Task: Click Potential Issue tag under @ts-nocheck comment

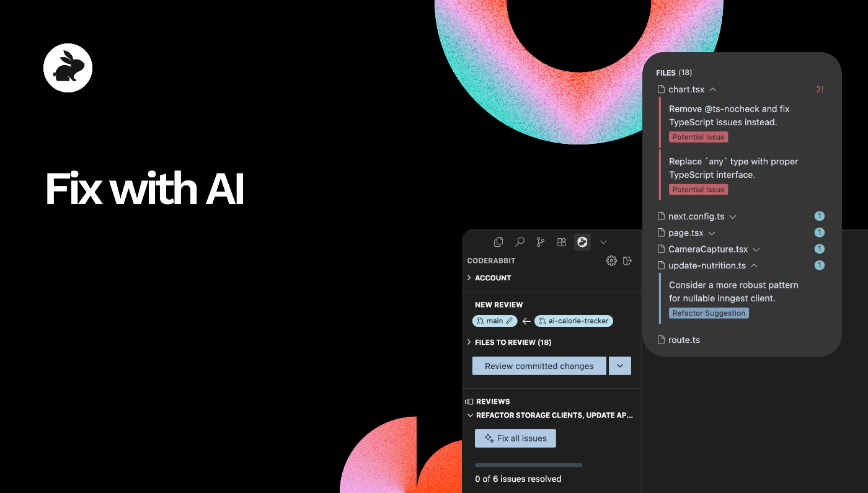Action: tap(698, 137)
